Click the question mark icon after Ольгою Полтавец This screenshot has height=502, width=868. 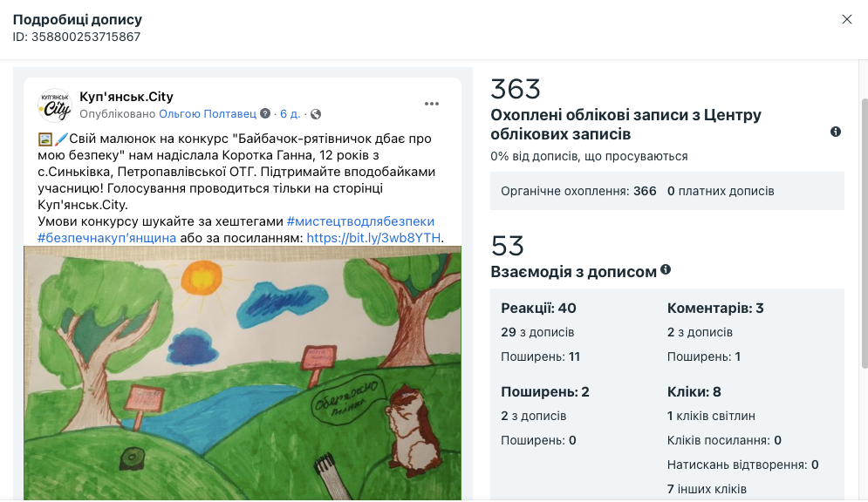(x=265, y=113)
